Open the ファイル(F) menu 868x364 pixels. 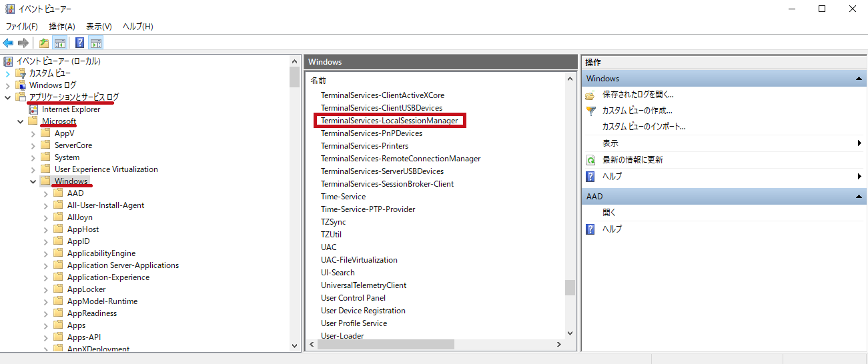point(21,27)
